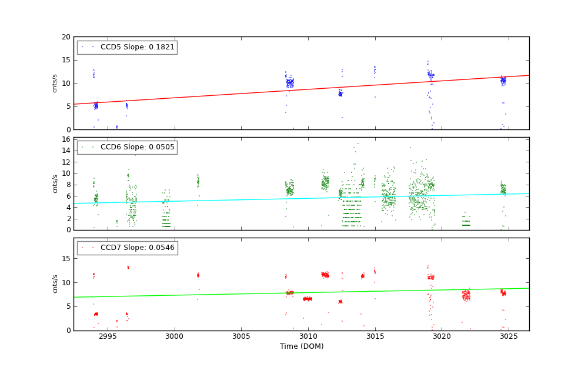
Task: Click the CCD7 Slope: 0.0546 legend label
Action: (x=138, y=248)
